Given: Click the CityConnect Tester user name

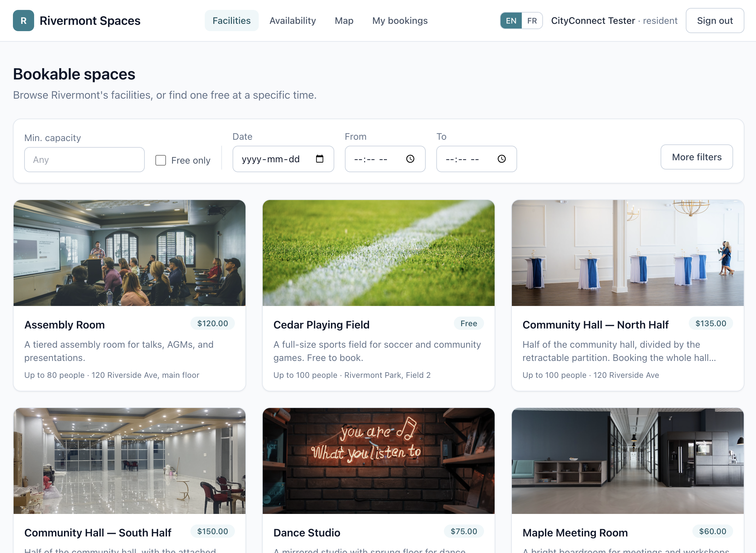Looking at the screenshot, I should click(593, 21).
